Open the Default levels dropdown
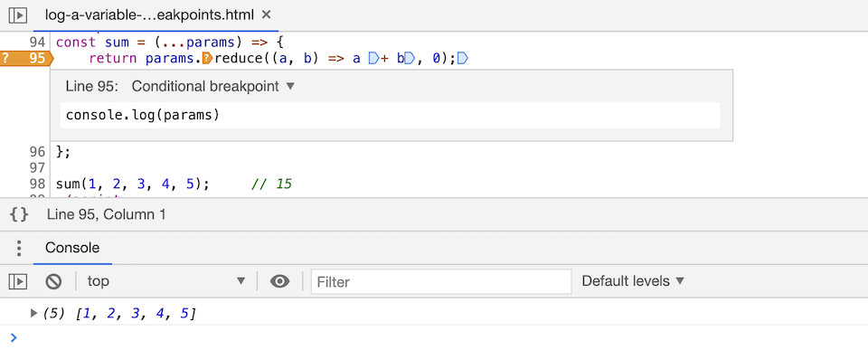 pyautogui.click(x=633, y=281)
